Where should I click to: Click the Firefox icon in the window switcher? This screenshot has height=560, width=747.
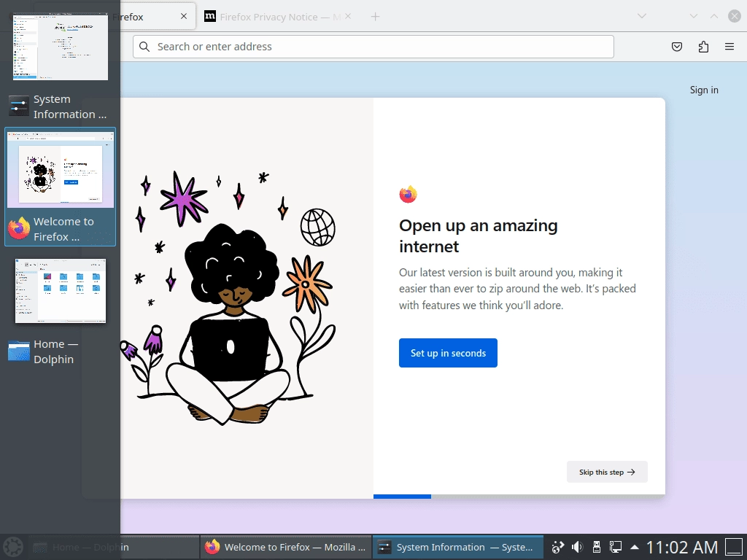click(x=19, y=228)
